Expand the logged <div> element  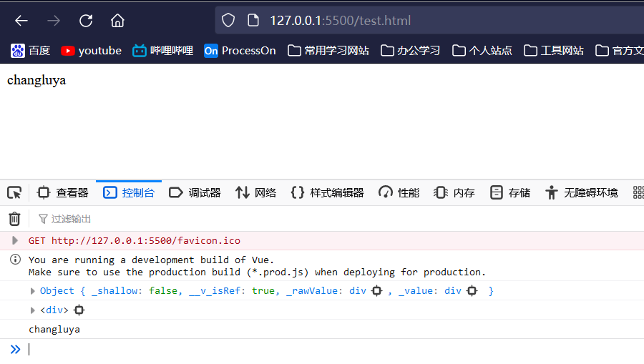pos(33,310)
